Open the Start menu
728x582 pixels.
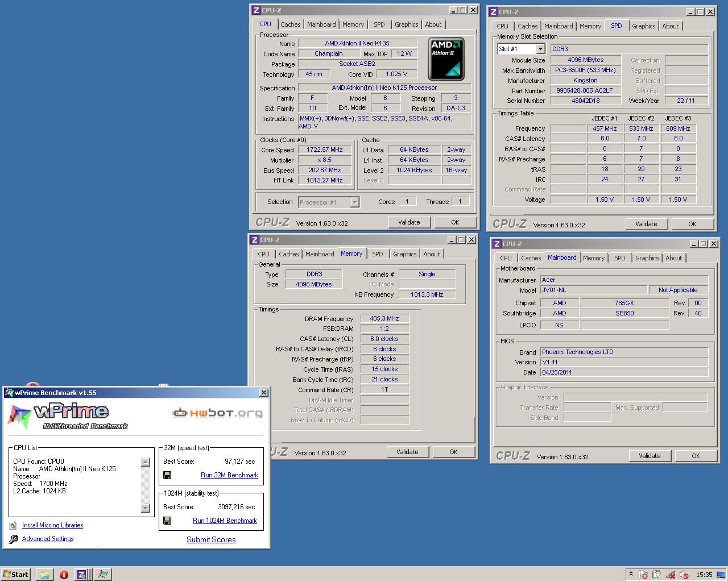point(15,574)
